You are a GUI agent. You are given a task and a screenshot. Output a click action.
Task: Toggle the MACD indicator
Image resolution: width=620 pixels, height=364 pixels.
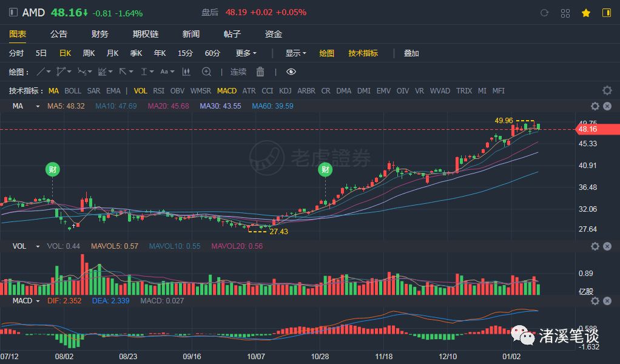tap(227, 91)
